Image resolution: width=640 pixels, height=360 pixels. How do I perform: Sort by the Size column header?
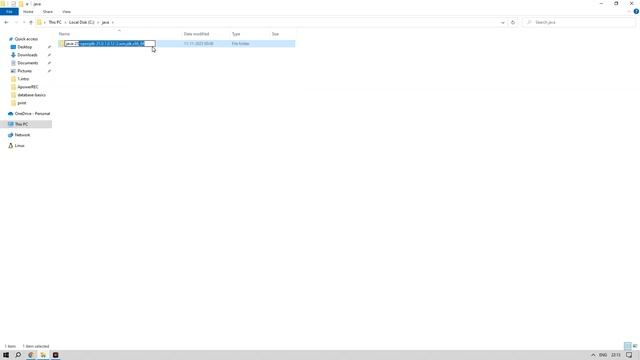coord(275,34)
